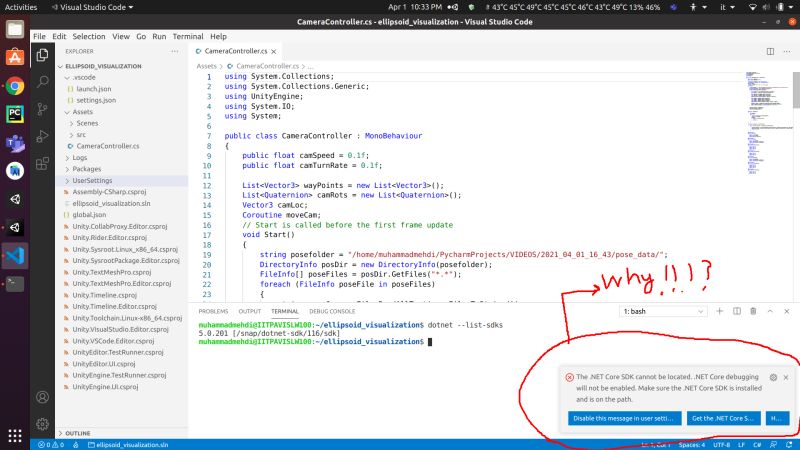Split the terminal panel
Viewport: 800px width, 450px height.
[737, 311]
